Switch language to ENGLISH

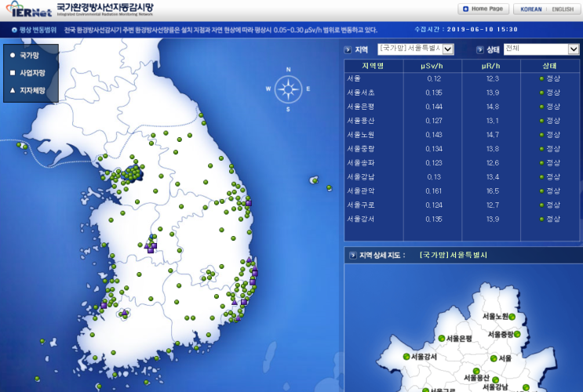tap(563, 9)
